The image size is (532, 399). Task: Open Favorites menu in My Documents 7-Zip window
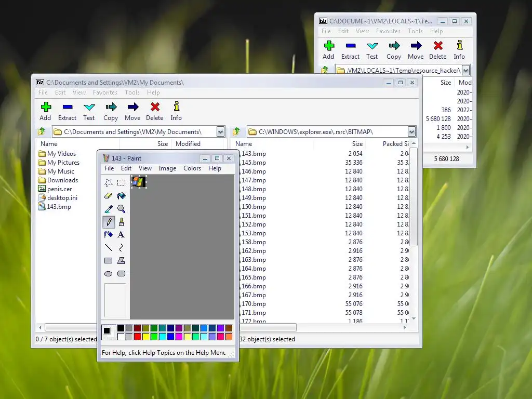[105, 92]
